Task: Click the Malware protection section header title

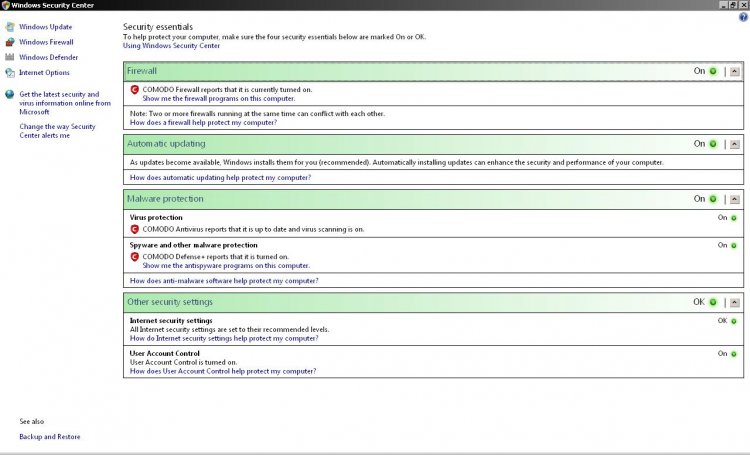Action: tap(165, 199)
